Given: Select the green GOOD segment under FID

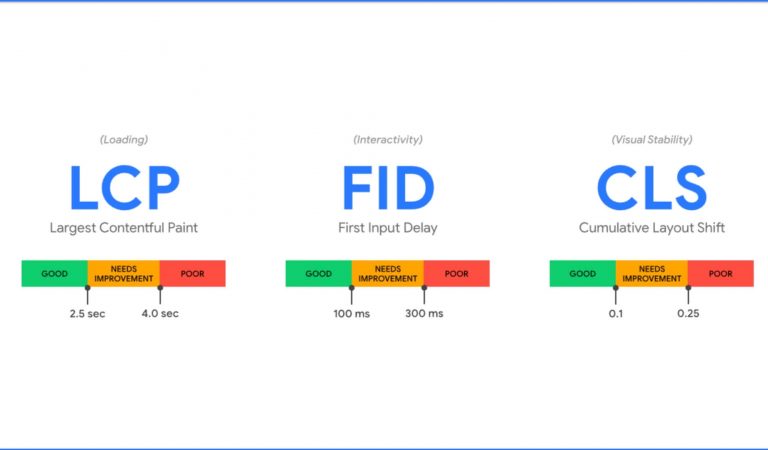Looking at the screenshot, I should coord(318,274).
